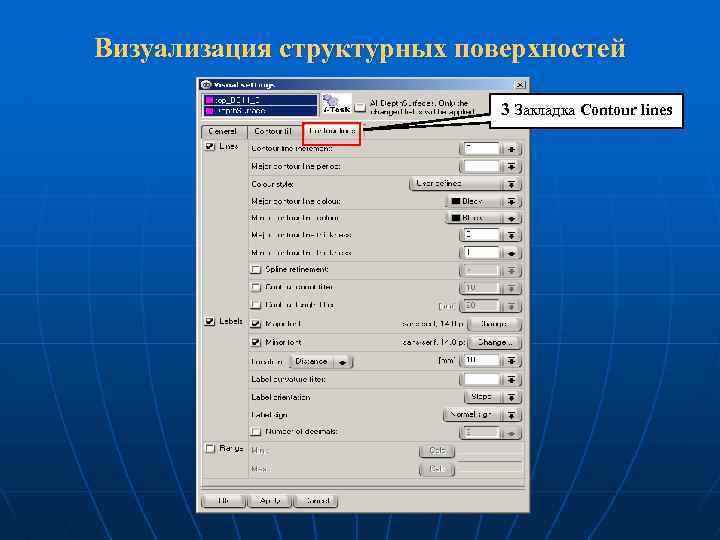Click Contour length filter arrow button

(x=511, y=306)
